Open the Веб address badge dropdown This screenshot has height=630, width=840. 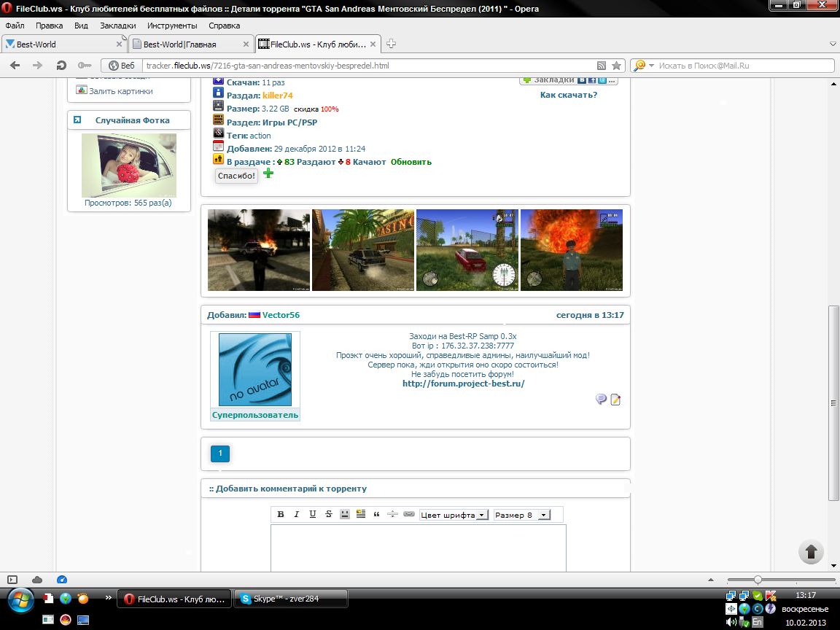[x=122, y=66]
